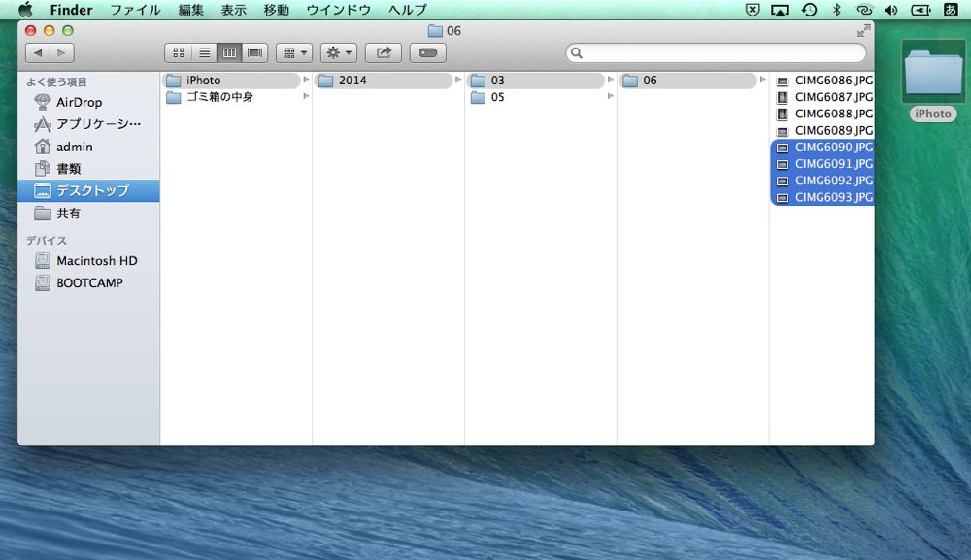Open the ファイル menu
Viewport: 971px width, 560px height.
(x=135, y=10)
